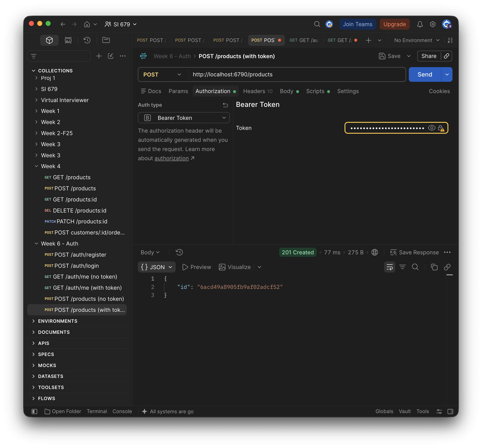Screen dimensions: 482x448
Task: Click the request URL input field
Action: coord(297,74)
